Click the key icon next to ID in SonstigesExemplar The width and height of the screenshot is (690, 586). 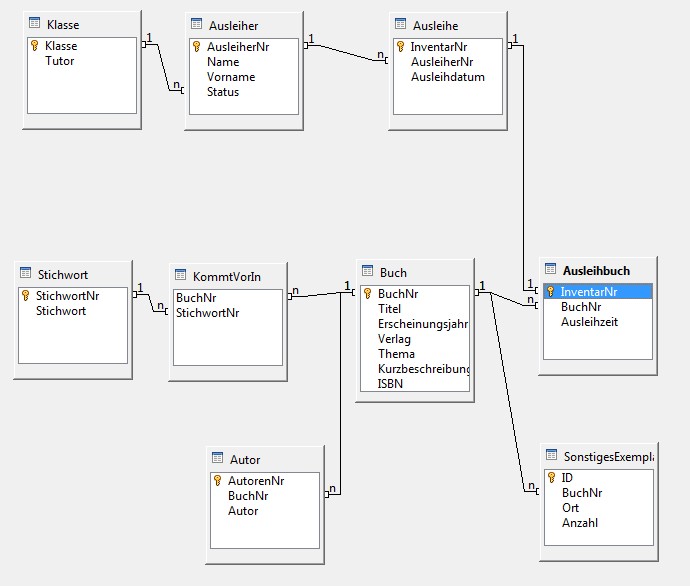(x=550, y=478)
